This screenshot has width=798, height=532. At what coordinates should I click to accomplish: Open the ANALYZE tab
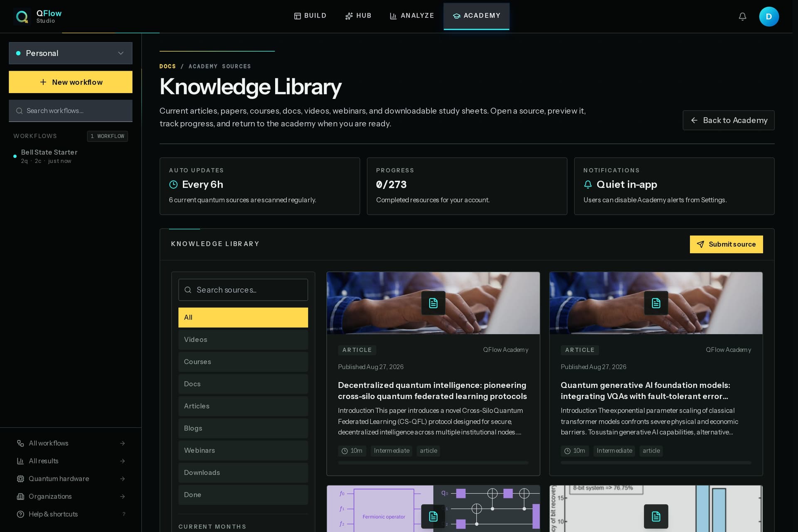pyautogui.click(x=412, y=16)
